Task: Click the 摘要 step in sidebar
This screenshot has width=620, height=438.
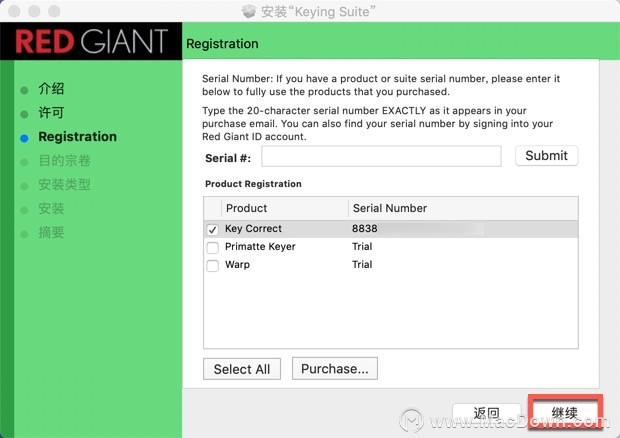Action: point(51,232)
